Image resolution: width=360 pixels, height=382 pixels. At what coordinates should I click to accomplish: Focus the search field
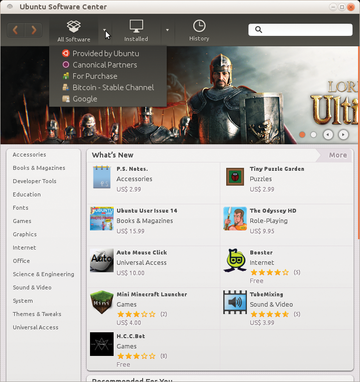tap(300, 30)
